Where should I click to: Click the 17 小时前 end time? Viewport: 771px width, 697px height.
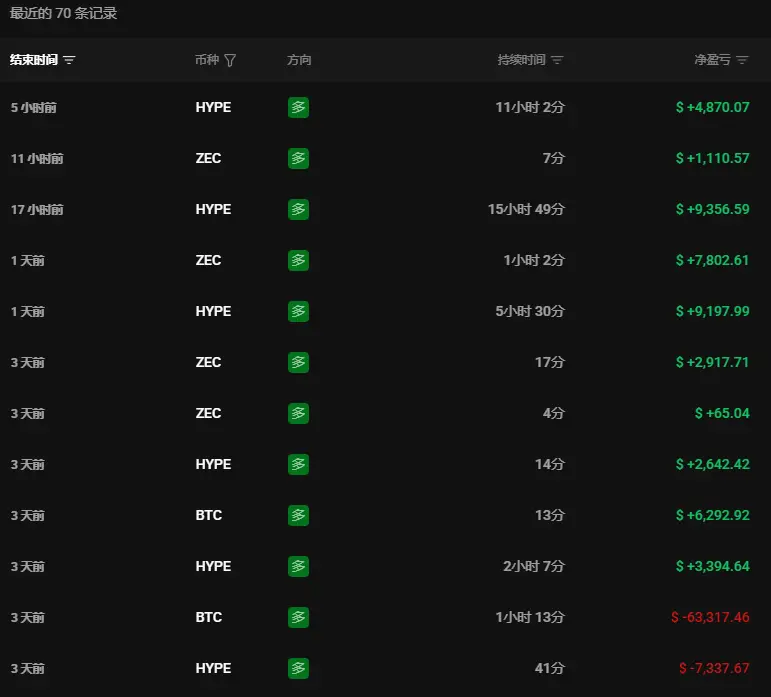pyautogui.click(x=37, y=210)
